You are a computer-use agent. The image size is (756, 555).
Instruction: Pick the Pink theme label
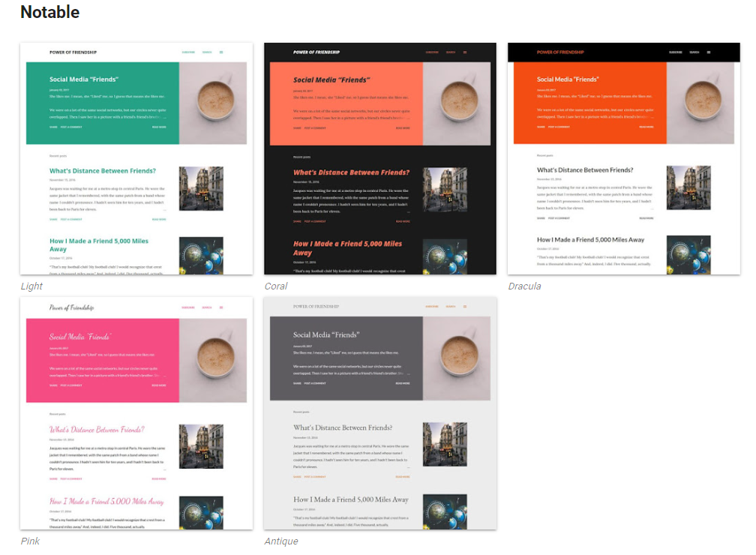pos(30,541)
